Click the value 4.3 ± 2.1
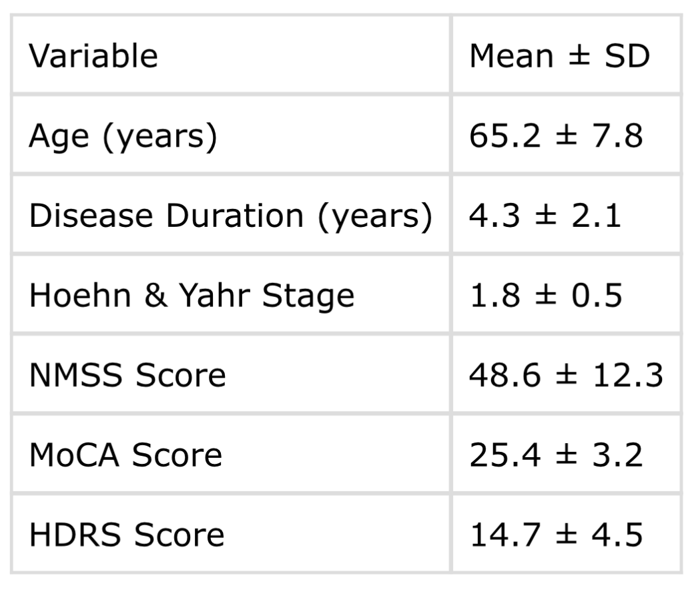 tap(545, 216)
